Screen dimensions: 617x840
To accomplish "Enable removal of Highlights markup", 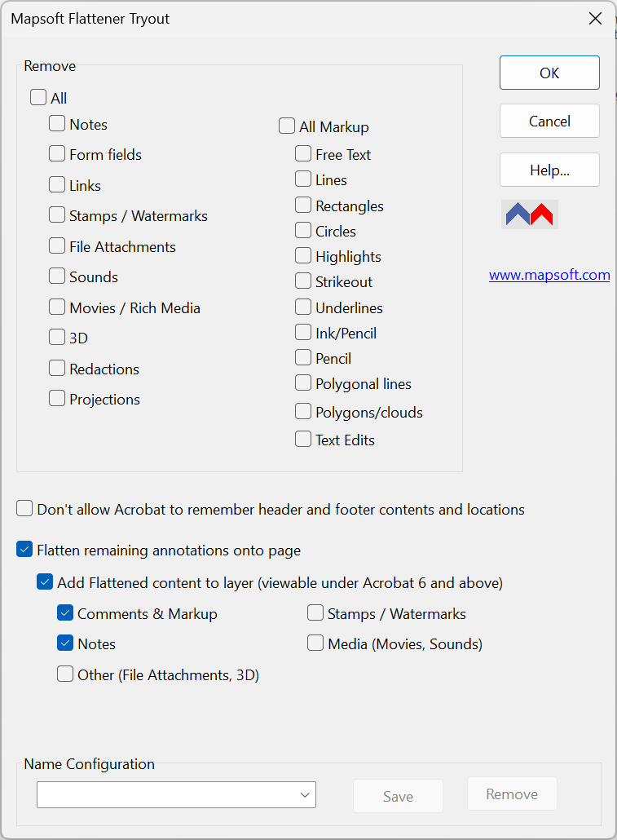I will [x=302, y=256].
